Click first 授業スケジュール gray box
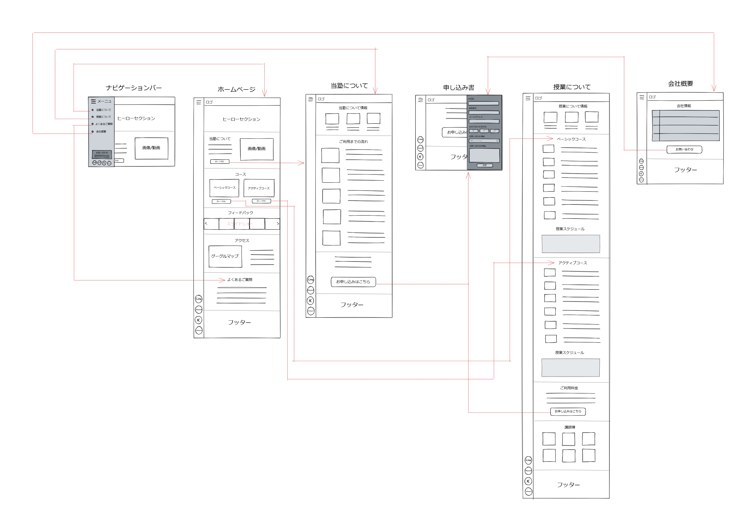 pyautogui.click(x=571, y=244)
